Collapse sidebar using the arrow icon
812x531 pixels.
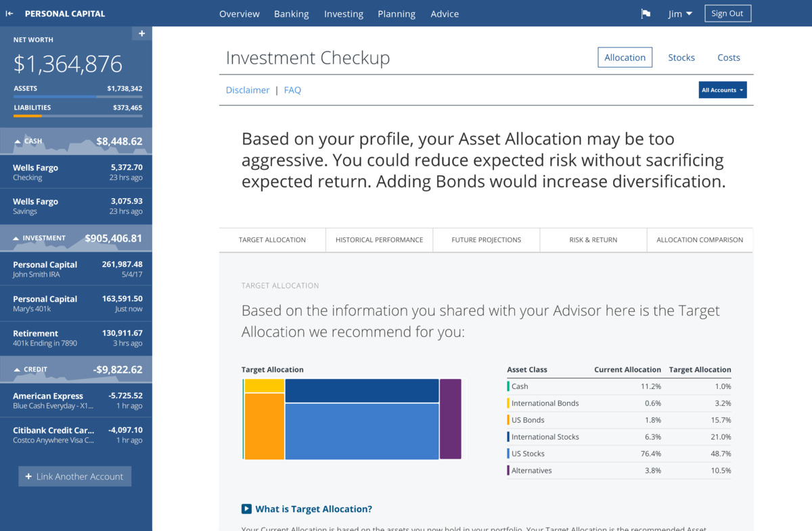click(x=9, y=14)
